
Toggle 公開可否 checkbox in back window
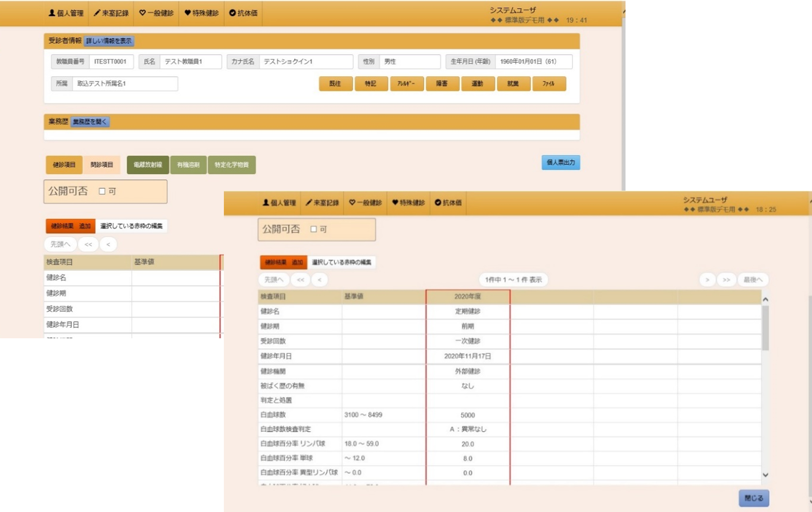102,191
